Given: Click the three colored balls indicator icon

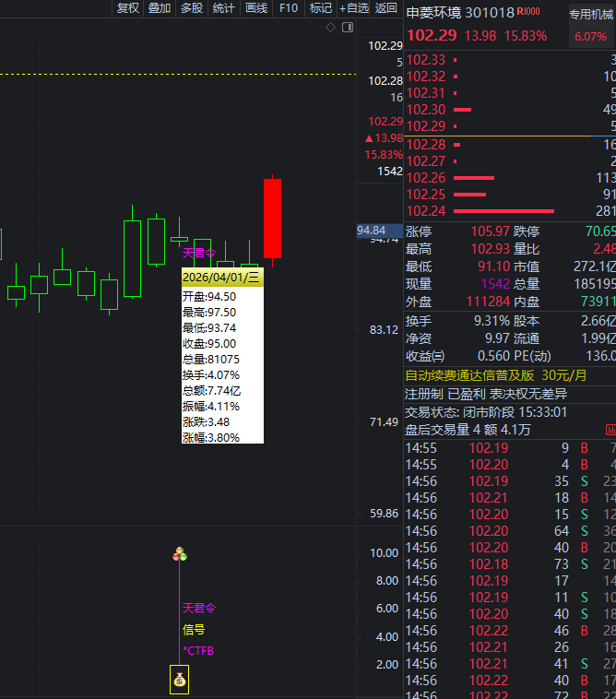Looking at the screenshot, I should tap(180, 554).
